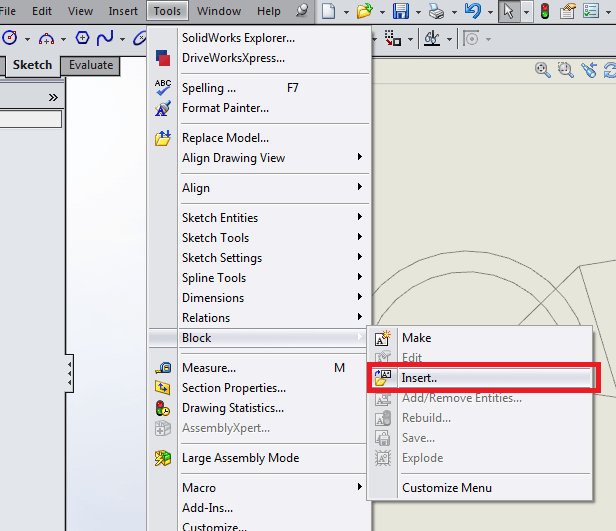Open SolidWorks Explorer... menu entry
Viewport: 616px width, 531px height.
pyautogui.click(x=259, y=38)
